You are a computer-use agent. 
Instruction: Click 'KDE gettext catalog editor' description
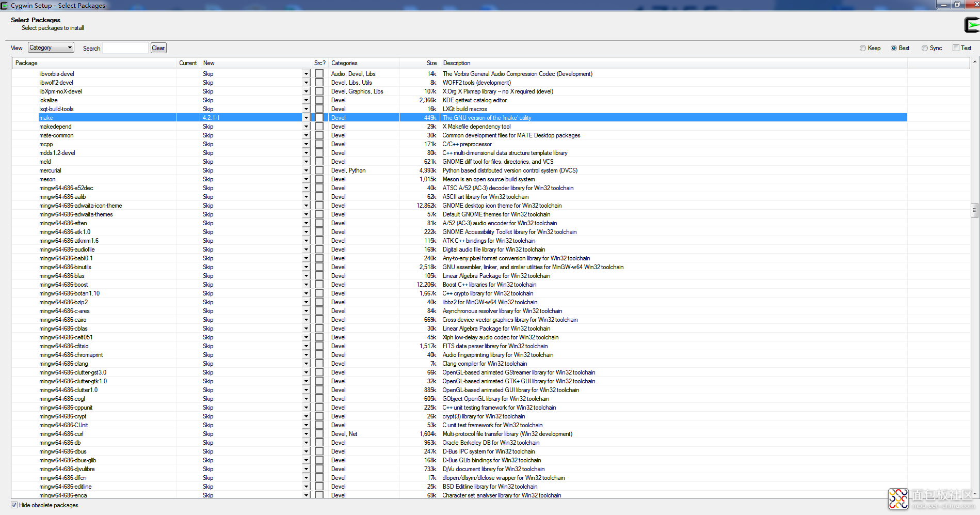pos(475,100)
